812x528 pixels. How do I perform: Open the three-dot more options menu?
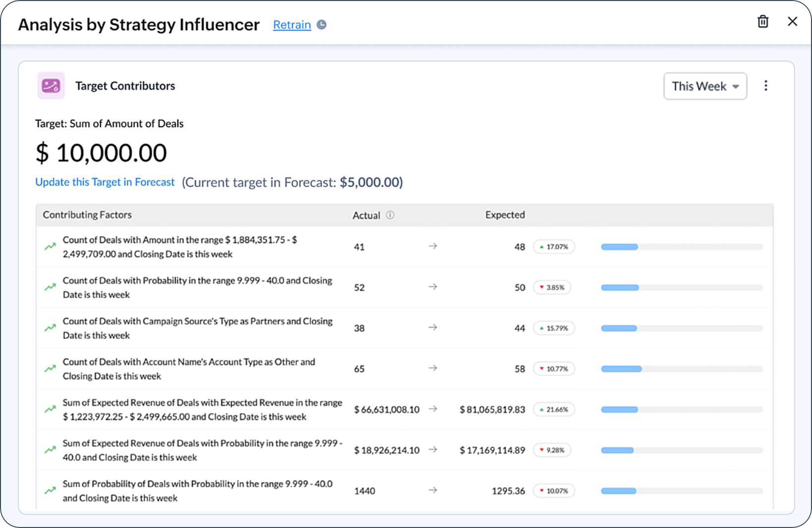(x=766, y=86)
